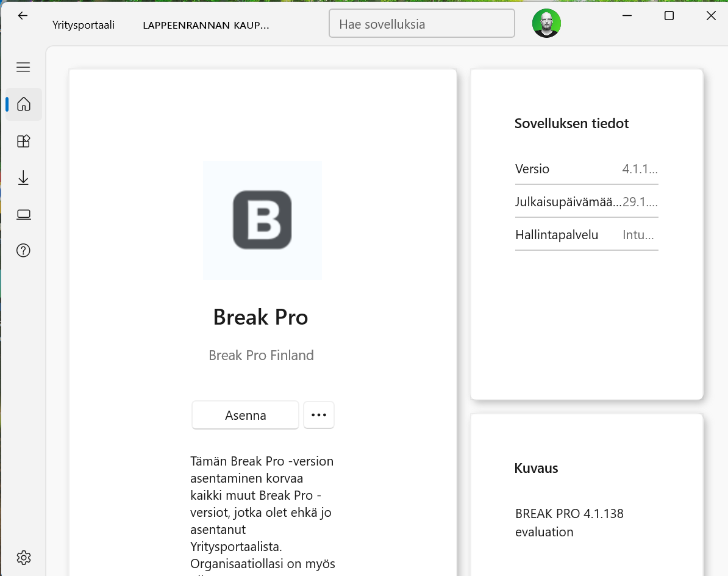Open the Devices laptop icon
Screen dimensions: 728x576
point(24,215)
